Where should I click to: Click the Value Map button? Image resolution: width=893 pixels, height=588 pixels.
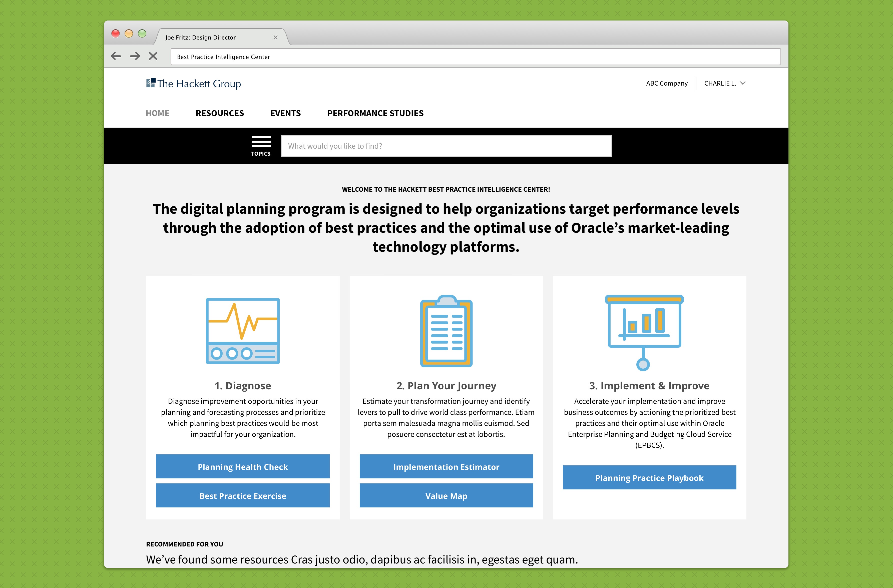[x=446, y=495]
